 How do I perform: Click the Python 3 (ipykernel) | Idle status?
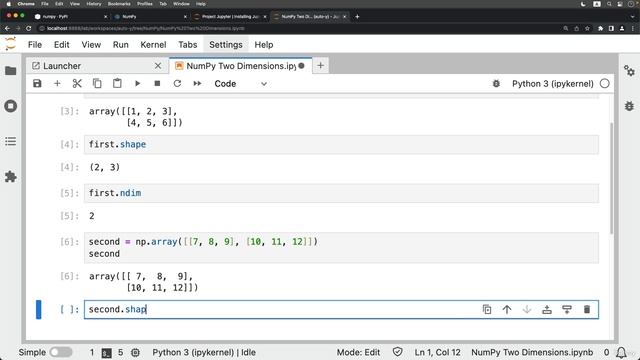point(204,352)
